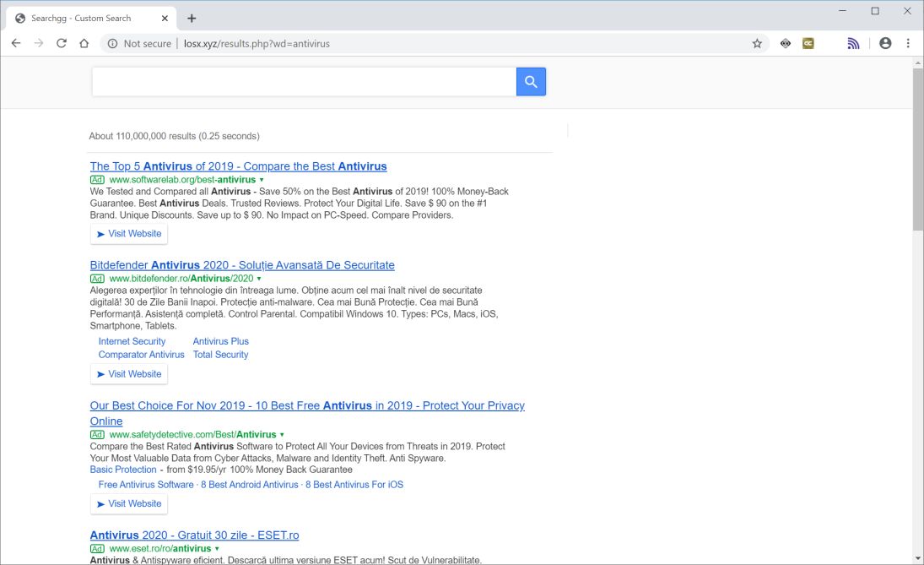Click the green www.safetydetective.com/Best/Antivirus URL

pyautogui.click(x=192, y=435)
